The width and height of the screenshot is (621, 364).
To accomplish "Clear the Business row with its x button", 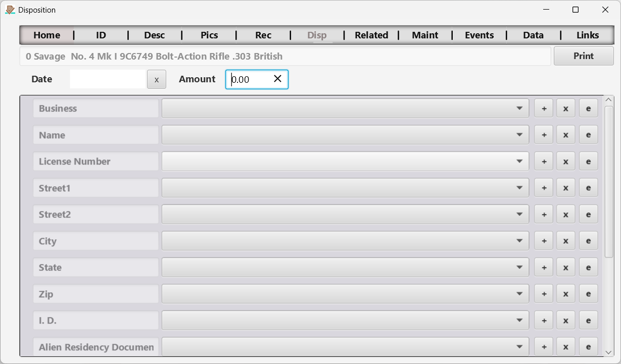I will [x=566, y=108].
